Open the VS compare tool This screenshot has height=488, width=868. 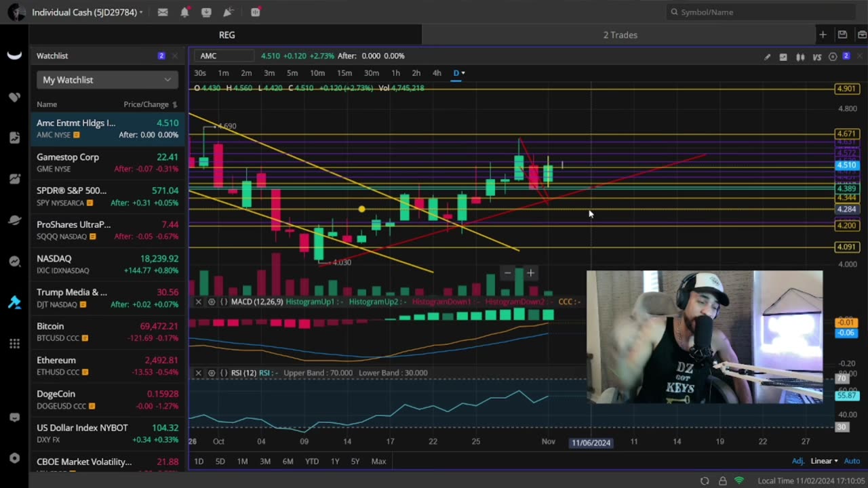click(x=817, y=57)
